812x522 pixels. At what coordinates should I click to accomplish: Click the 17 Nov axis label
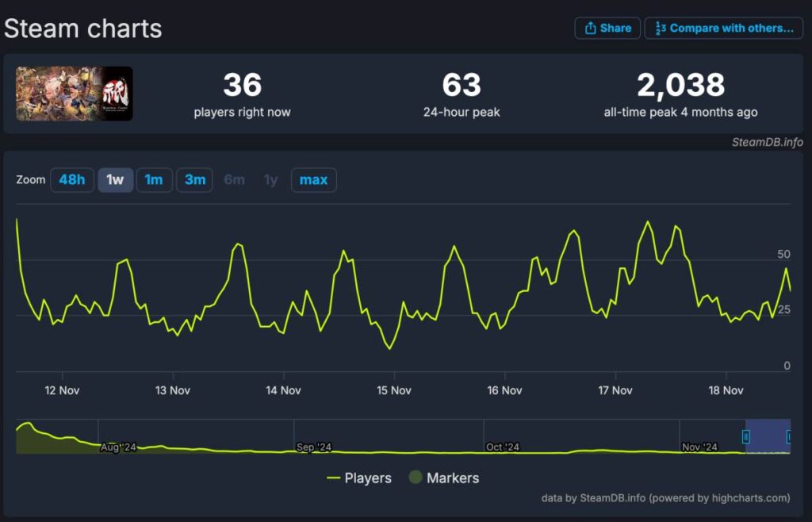pos(615,390)
